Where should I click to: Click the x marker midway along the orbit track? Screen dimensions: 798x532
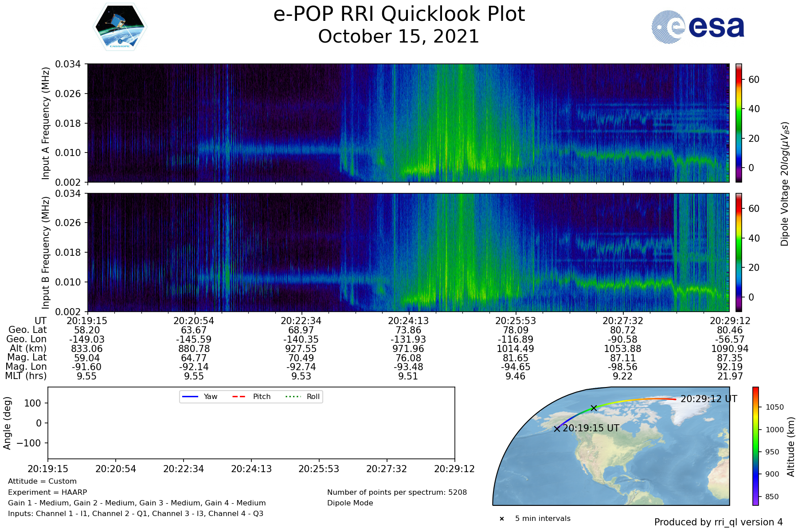click(594, 408)
